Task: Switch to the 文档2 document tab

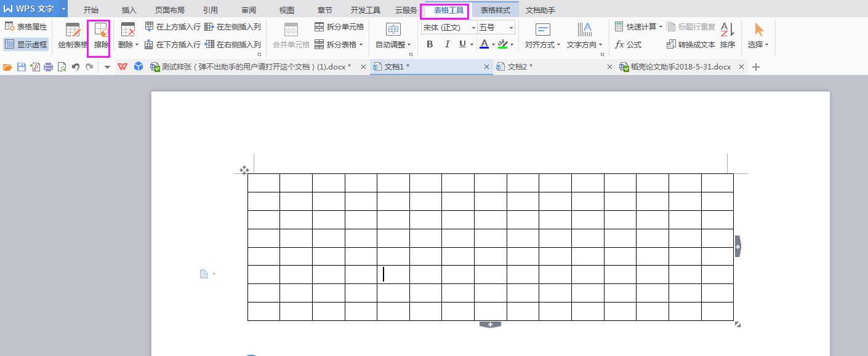Action: point(520,67)
